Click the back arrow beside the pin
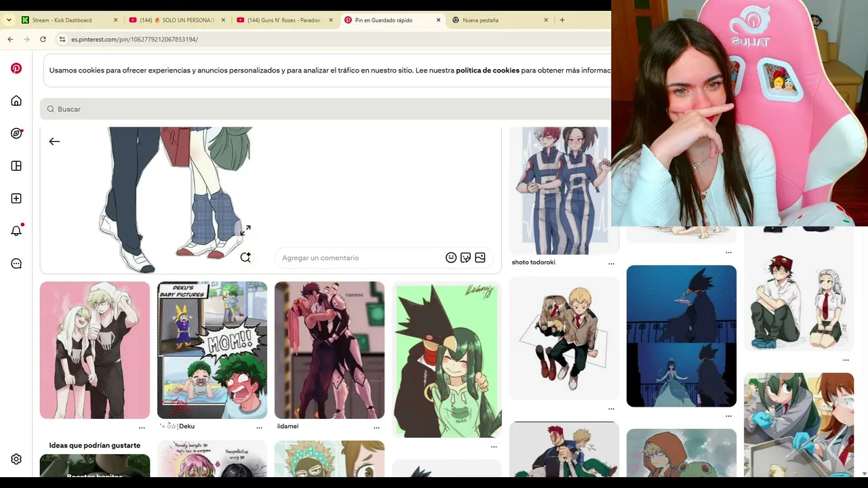This screenshot has height=488, width=868. click(x=54, y=141)
